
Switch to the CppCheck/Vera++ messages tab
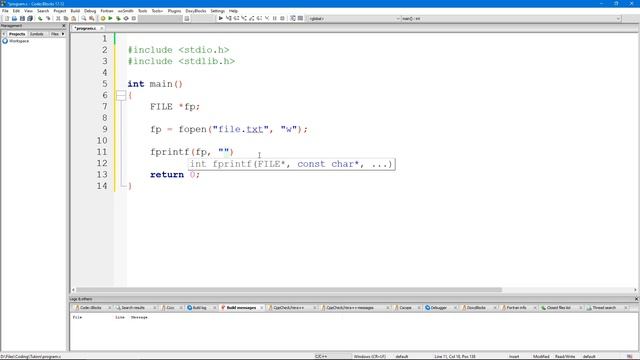pyautogui.click(x=350, y=308)
